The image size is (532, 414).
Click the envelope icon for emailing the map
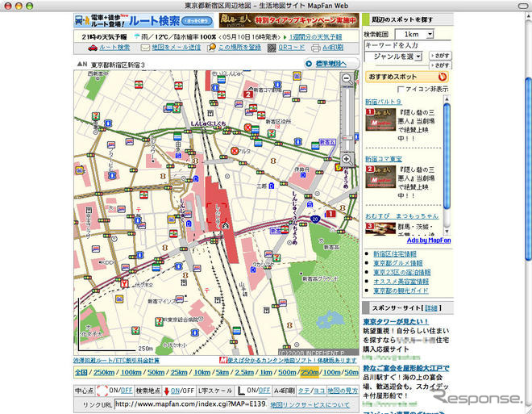145,48
